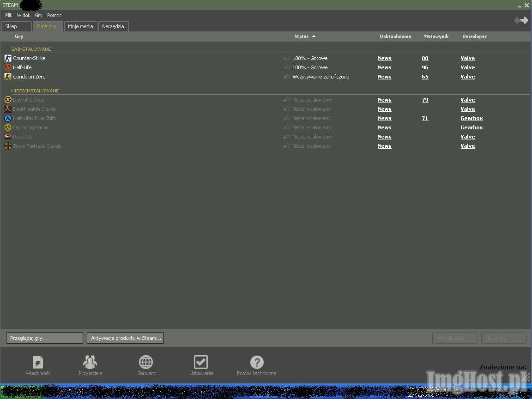This screenshot has width=532, height=399.
Task: Open Valve link for Day of Defeat
Action: point(467,100)
